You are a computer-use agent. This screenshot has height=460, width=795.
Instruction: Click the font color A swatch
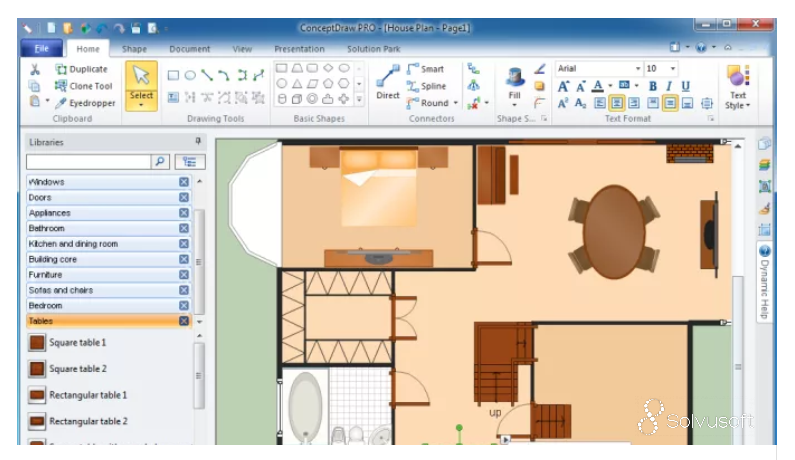point(598,87)
